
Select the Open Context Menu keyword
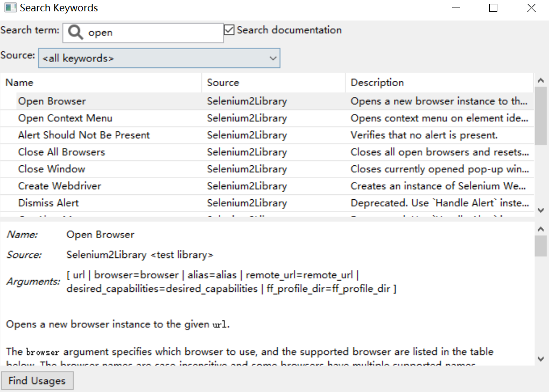(x=65, y=118)
